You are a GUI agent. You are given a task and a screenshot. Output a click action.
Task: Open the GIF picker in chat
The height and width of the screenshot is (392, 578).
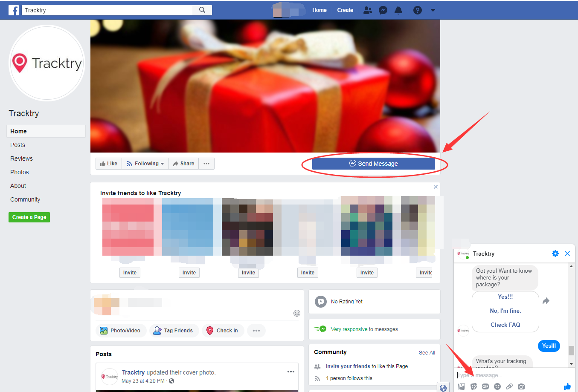pyautogui.click(x=485, y=386)
